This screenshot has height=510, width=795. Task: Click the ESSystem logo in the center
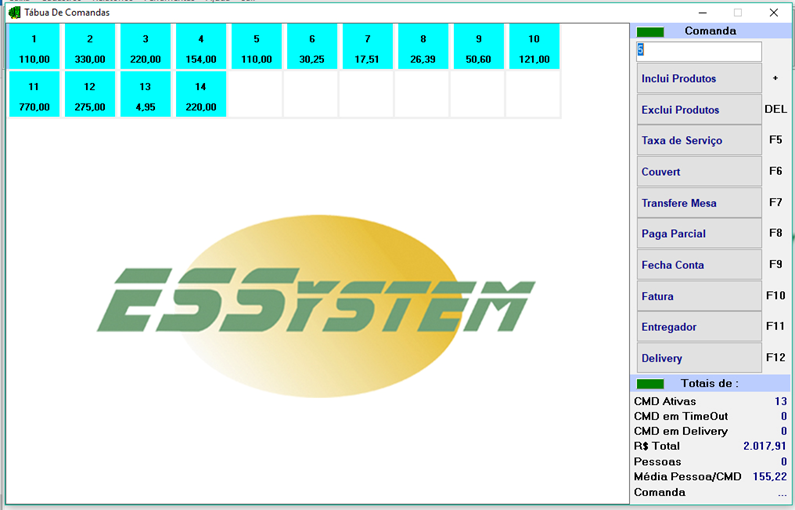317,301
